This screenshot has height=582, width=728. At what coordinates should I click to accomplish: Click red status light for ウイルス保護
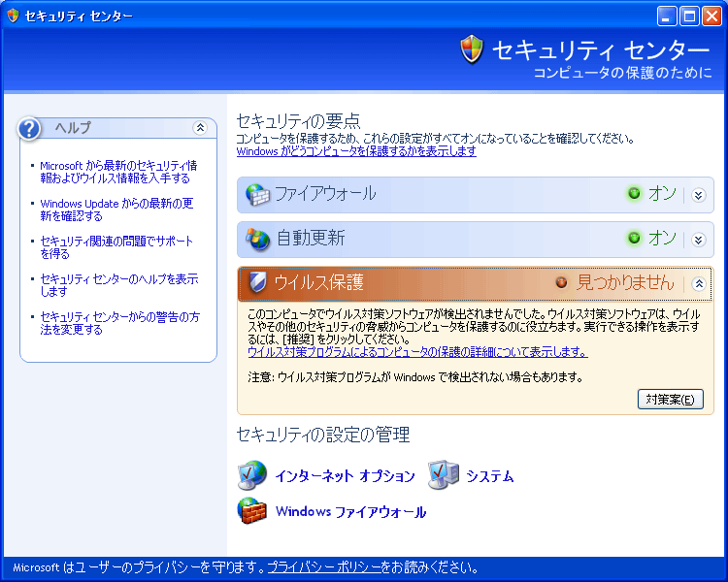pyautogui.click(x=561, y=282)
